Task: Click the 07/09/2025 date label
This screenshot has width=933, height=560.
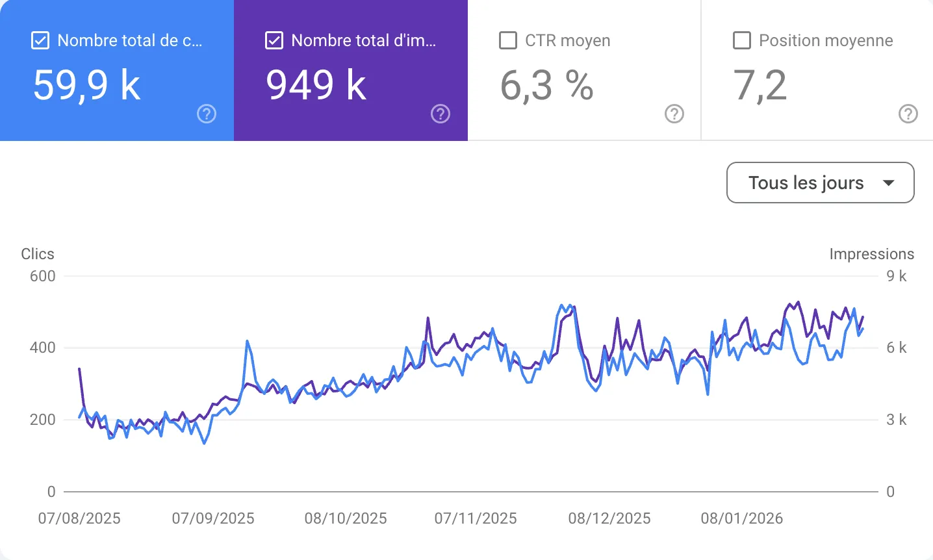Action: point(213,518)
